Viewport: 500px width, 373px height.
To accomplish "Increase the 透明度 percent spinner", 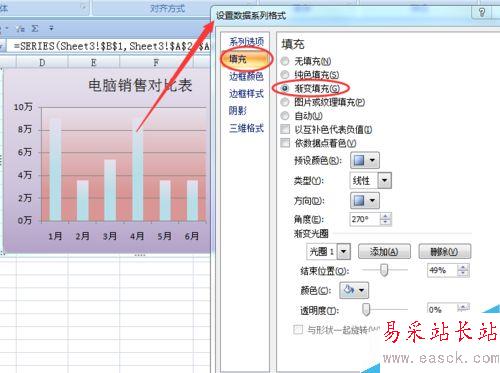I will 463,307.
